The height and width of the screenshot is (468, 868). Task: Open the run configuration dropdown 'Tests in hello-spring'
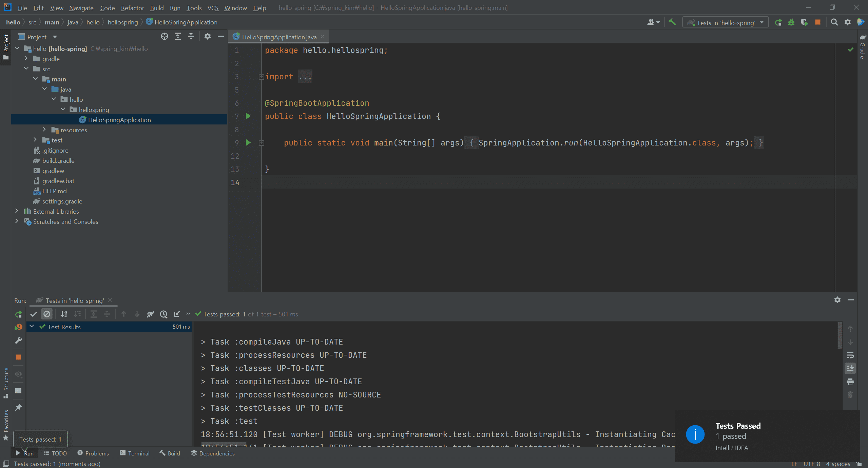725,22
